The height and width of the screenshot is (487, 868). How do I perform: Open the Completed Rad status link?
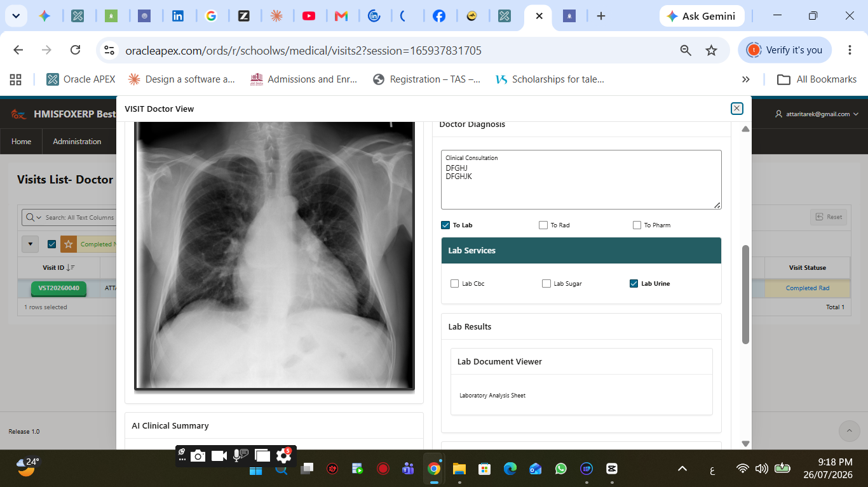click(x=807, y=288)
